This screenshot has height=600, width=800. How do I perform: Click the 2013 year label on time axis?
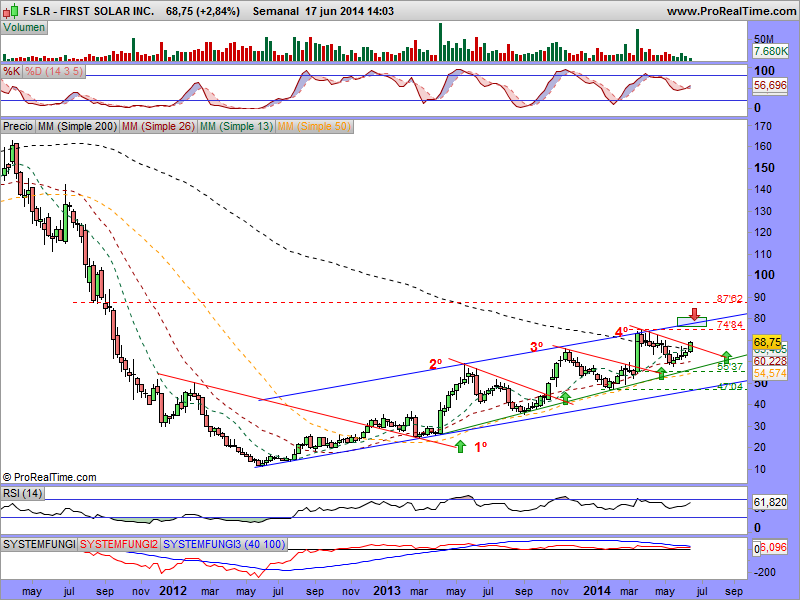387,591
